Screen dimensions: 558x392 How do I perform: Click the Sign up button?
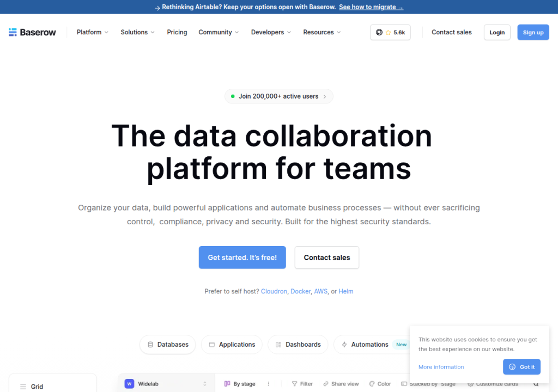click(533, 32)
